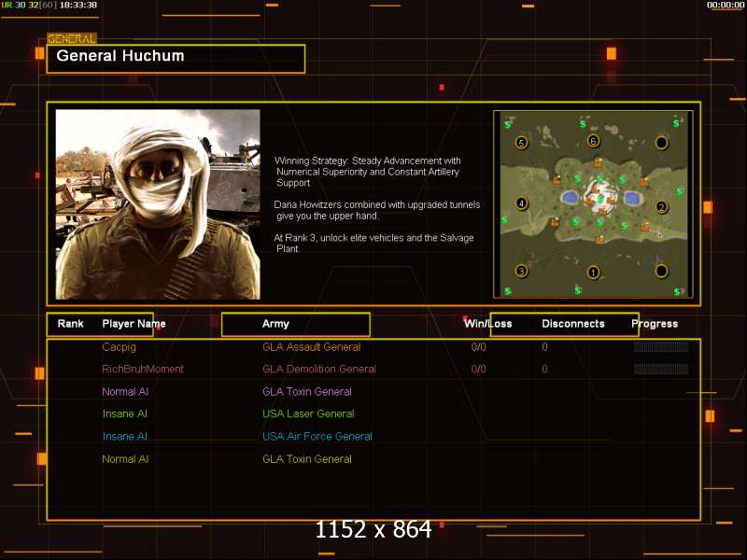The image size is (747, 560).
Task: Click the empty start slot beside position 6
Action: point(661,143)
